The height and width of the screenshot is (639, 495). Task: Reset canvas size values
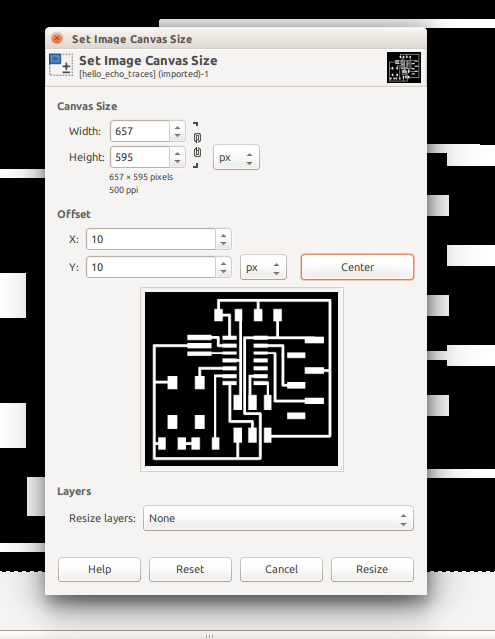click(x=190, y=569)
